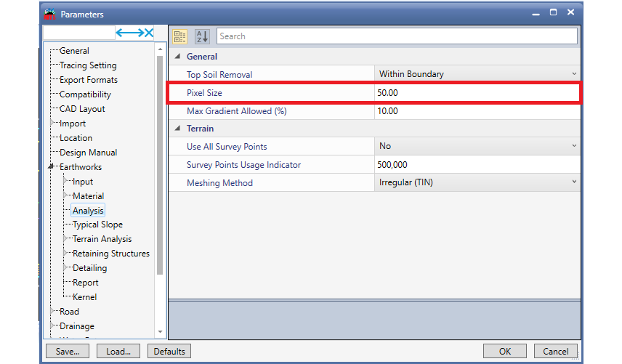Click the property Search box

point(397,36)
